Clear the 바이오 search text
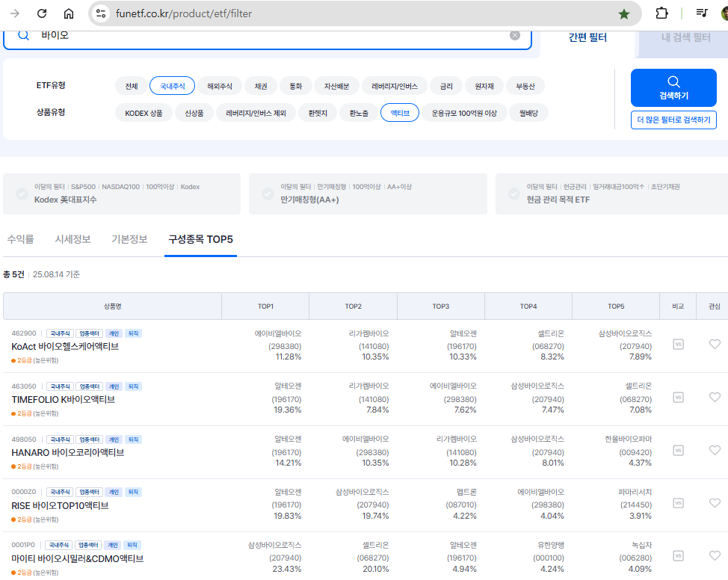 pos(515,36)
